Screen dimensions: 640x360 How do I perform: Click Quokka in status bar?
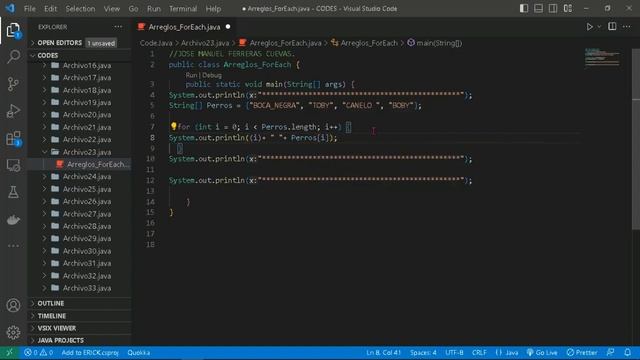click(x=138, y=353)
